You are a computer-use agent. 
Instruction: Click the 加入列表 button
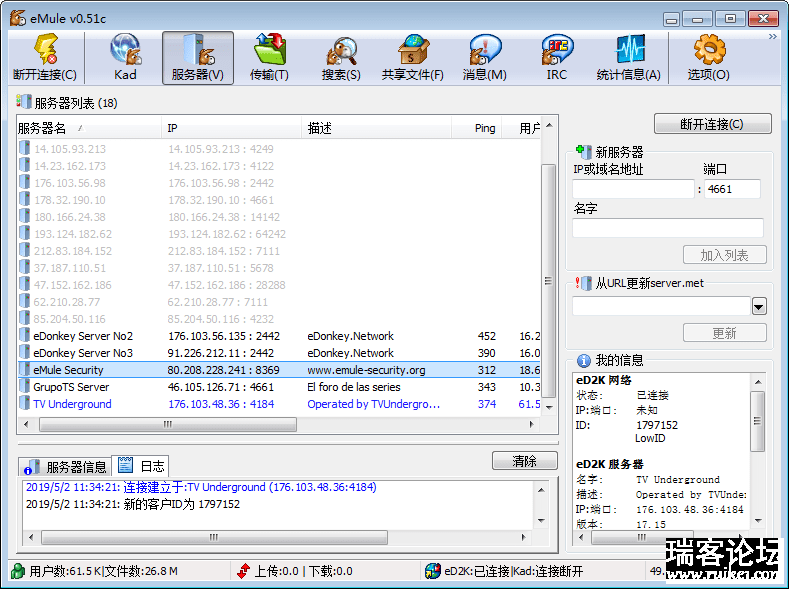pyautogui.click(x=725, y=255)
